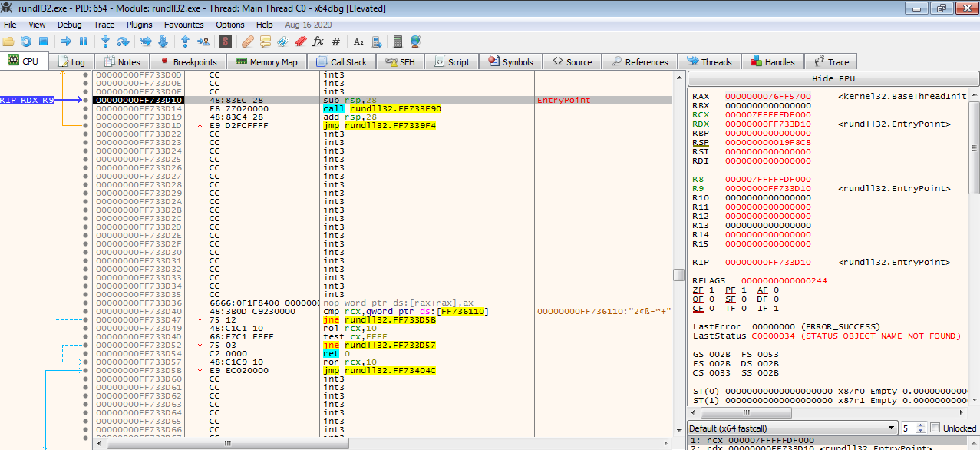This screenshot has width=980, height=450.
Task: Pause execution using the pause icon
Action: (83, 41)
